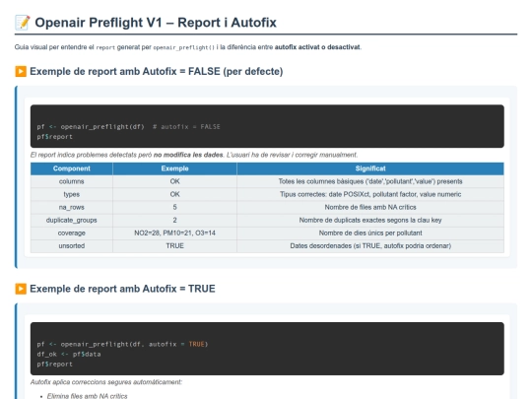Click the 'na_rows' table cell
The image size is (532, 399).
(x=72, y=207)
